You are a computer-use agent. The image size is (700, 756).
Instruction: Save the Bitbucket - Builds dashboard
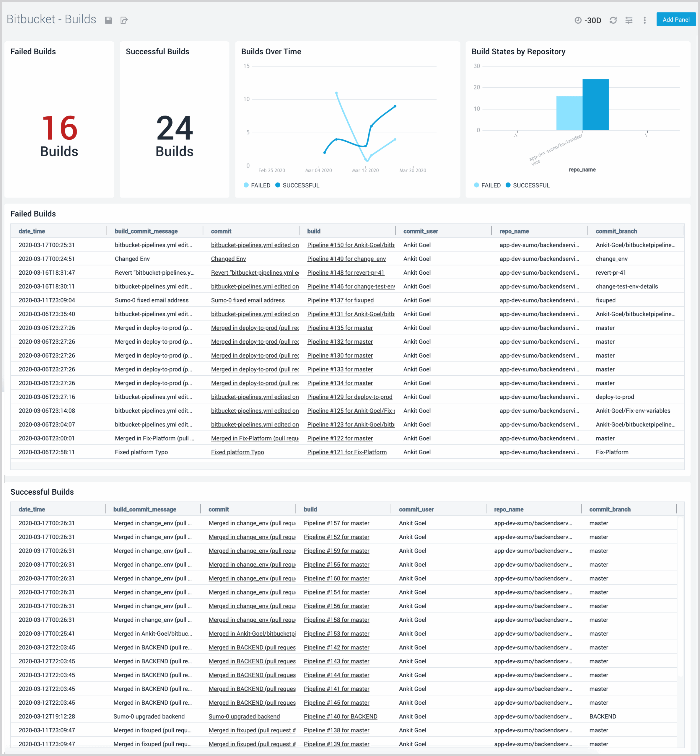[x=109, y=20]
